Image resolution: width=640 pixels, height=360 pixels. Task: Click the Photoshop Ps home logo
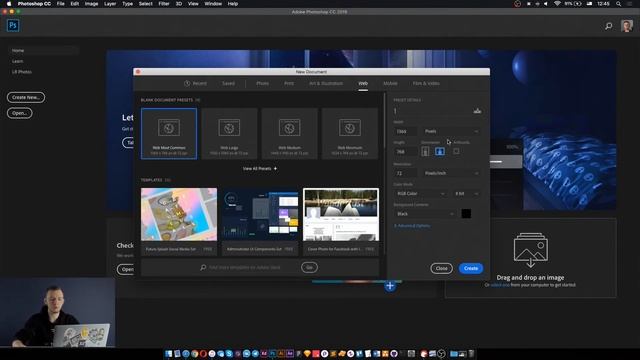click(x=13, y=25)
